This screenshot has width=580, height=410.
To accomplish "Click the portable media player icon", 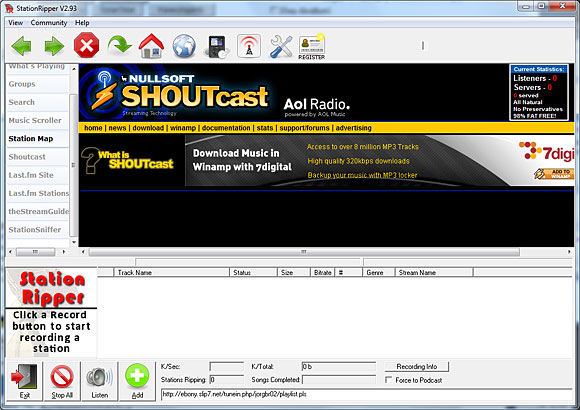I will 217,47.
